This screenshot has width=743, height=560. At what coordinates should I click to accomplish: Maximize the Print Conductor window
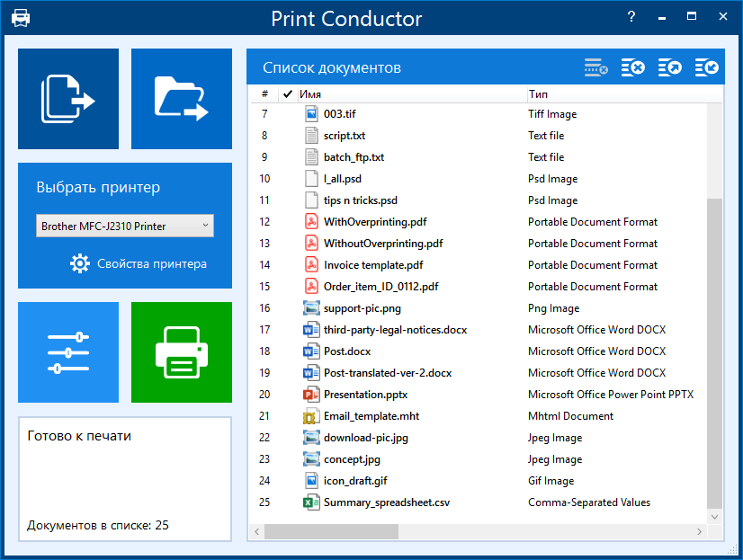692,16
